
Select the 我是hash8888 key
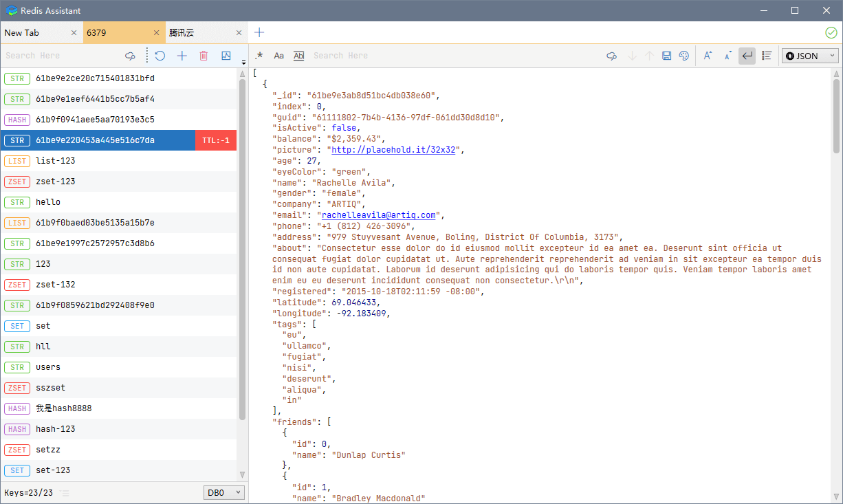(x=118, y=408)
